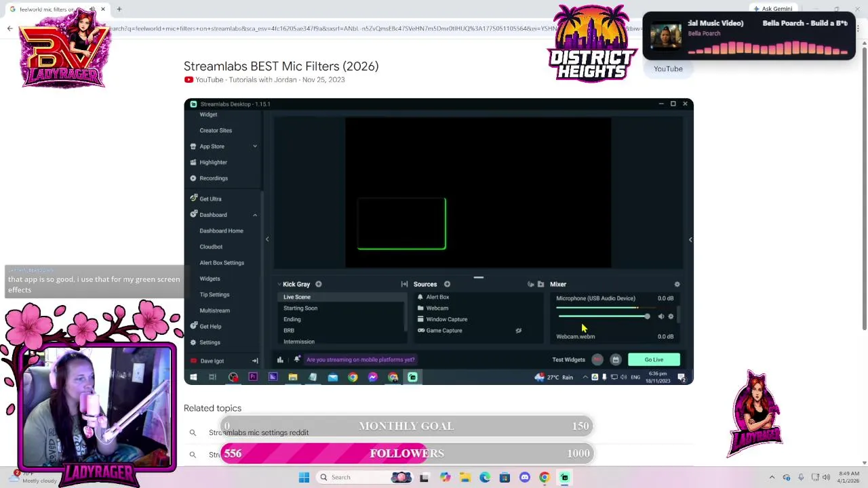The width and height of the screenshot is (868, 488).
Task: Click Streamlabs icon in video taskbar
Action: (412, 377)
